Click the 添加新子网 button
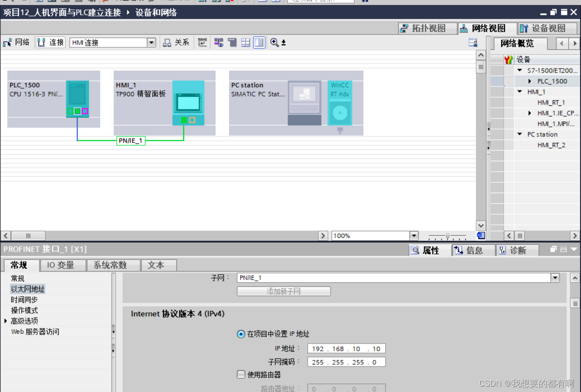 pos(284,292)
